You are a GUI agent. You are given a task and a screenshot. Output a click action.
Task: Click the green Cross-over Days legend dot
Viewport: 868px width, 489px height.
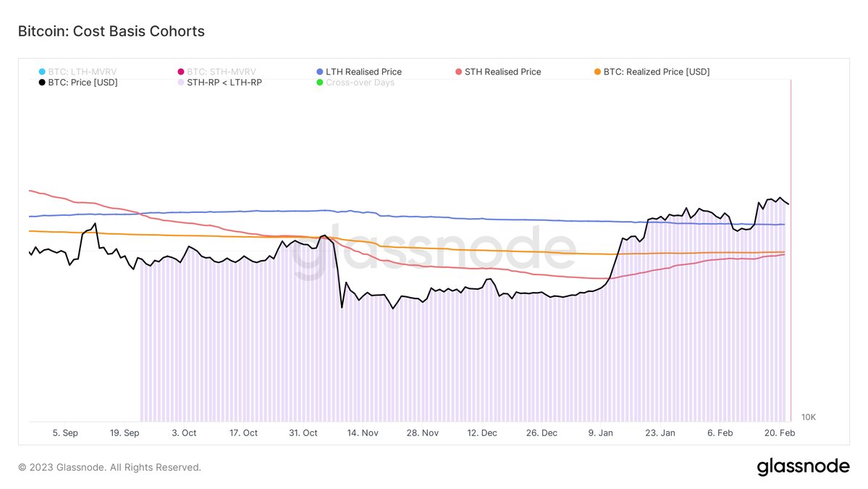click(x=320, y=83)
